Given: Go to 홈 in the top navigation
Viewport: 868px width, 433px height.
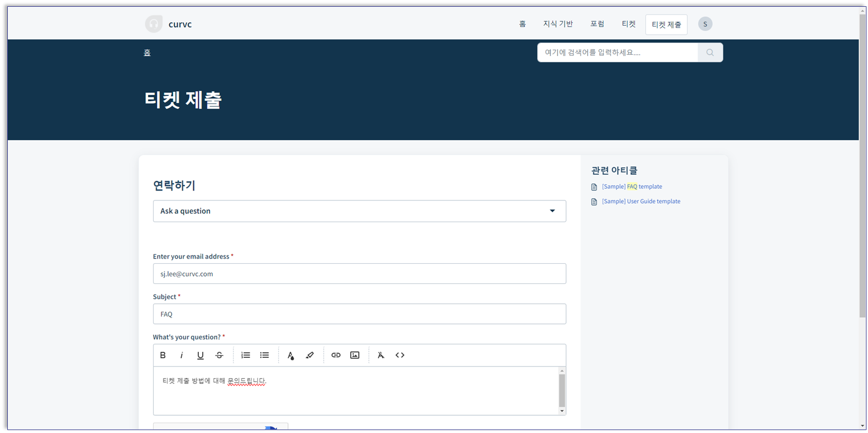Looking at the screenshot, I should tap(522, 24).
